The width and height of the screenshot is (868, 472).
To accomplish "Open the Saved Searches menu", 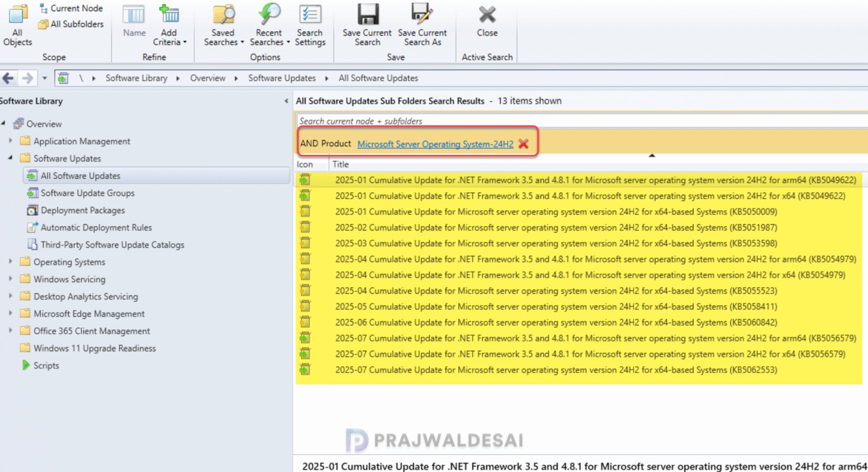I will [x=223, y=25].
